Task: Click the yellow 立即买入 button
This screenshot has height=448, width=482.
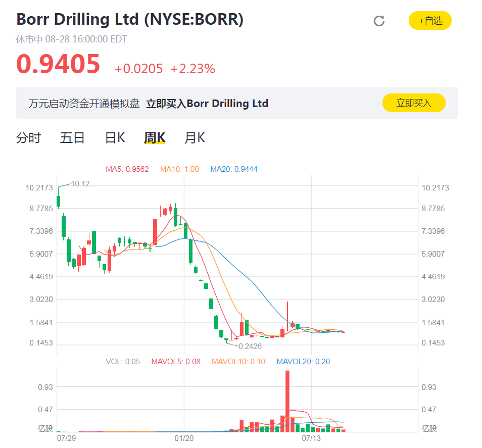Action: (414, 103)
